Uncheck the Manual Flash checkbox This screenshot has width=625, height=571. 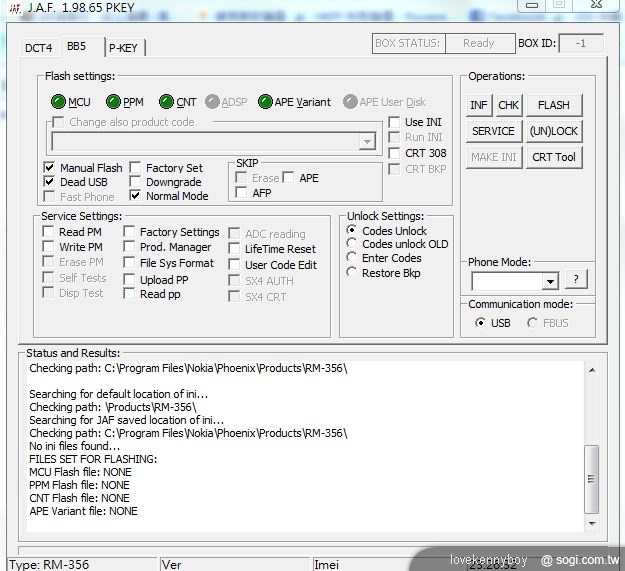coord(49,167)
